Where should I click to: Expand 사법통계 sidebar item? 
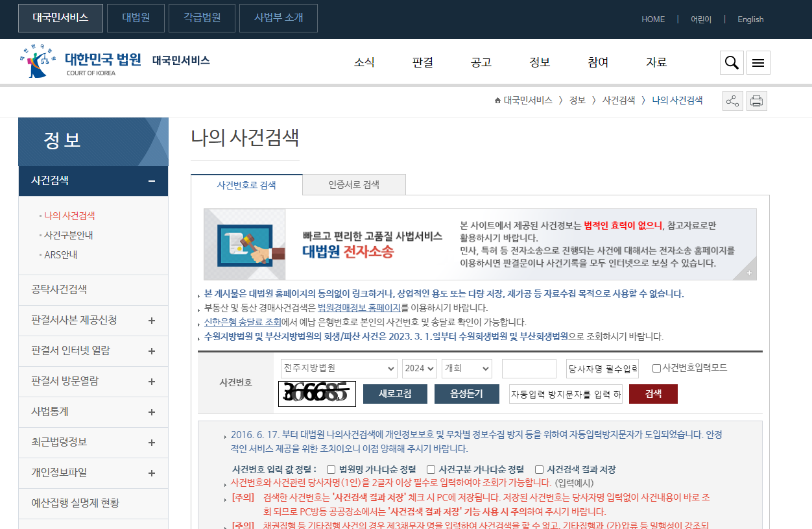pyautogui.click(x=152, y=412)
